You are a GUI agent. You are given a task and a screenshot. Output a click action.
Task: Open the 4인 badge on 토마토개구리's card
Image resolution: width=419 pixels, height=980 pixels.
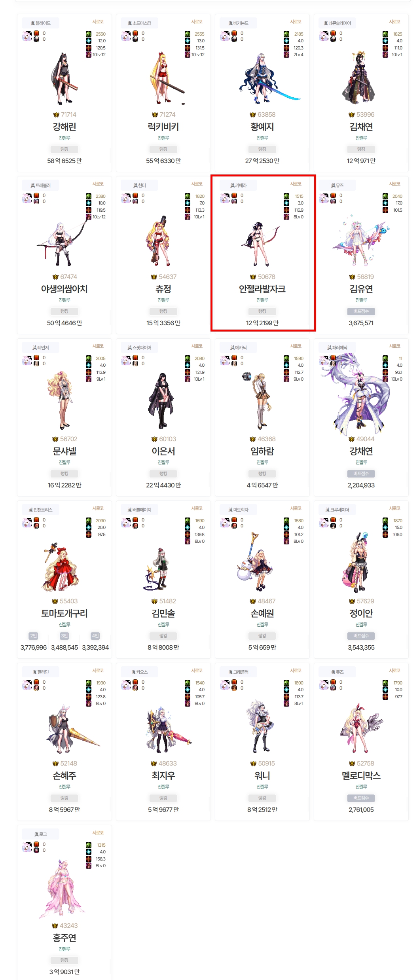95,636
